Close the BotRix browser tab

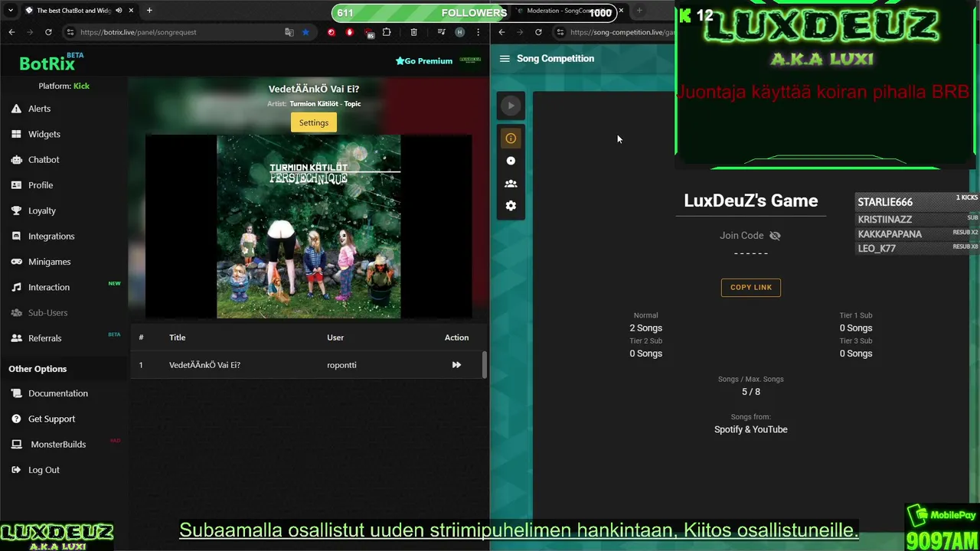(131, 11)
